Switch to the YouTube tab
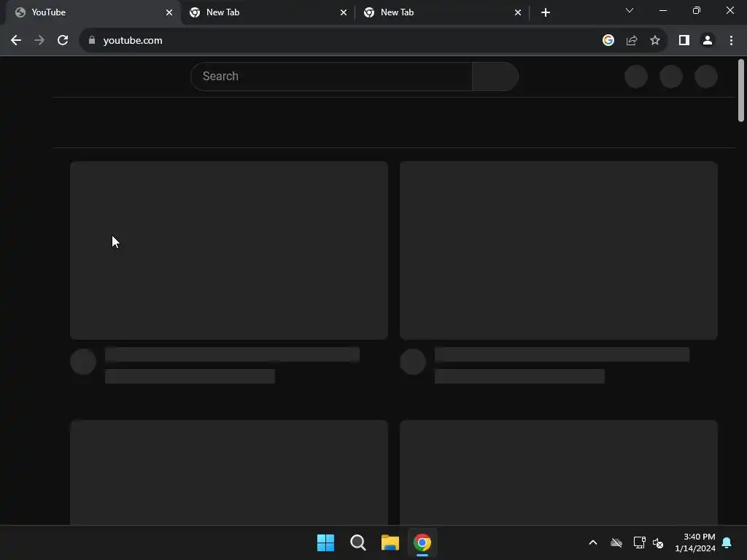The width and height of the screenshot is (747, 560). pos(93,12)
